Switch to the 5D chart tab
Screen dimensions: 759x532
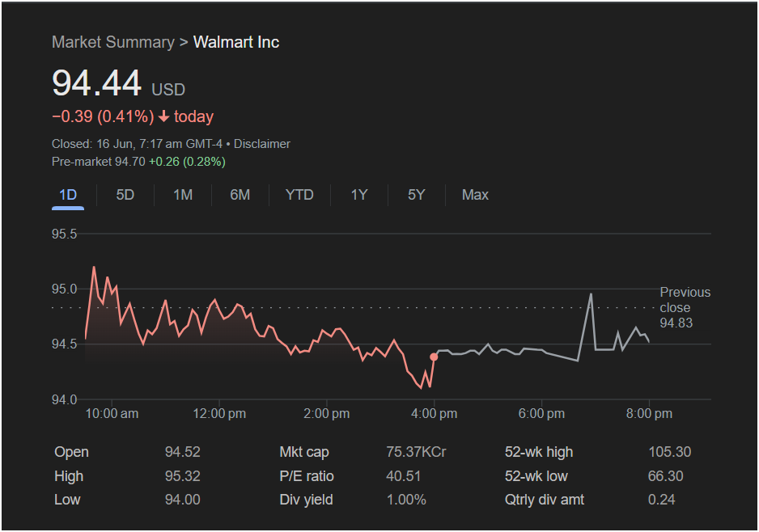[125, 195]
